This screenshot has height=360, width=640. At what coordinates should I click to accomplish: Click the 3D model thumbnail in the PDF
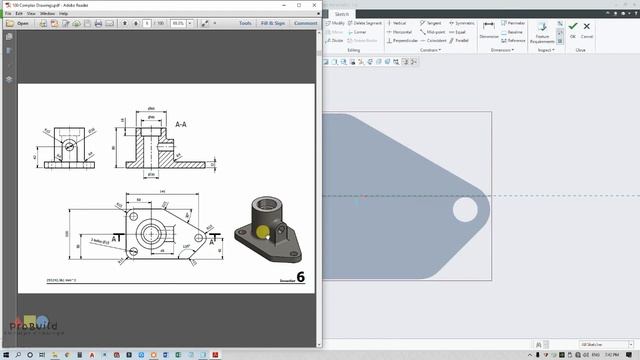pyautogui.click(x=269, y=229)
